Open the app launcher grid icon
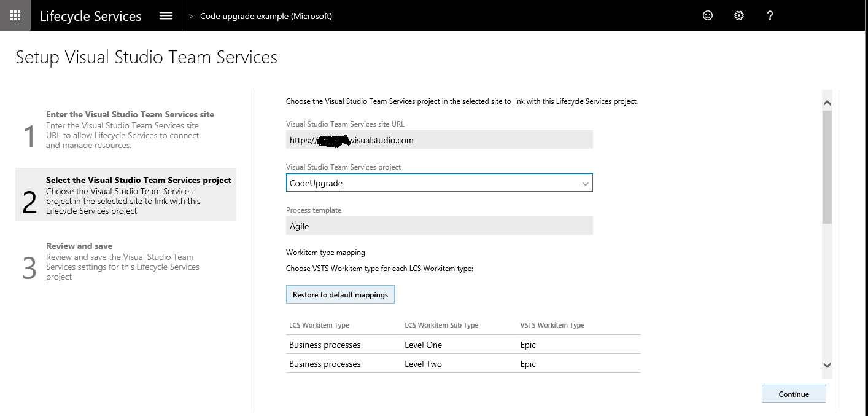The image size is (868, 416). point(15,15)
